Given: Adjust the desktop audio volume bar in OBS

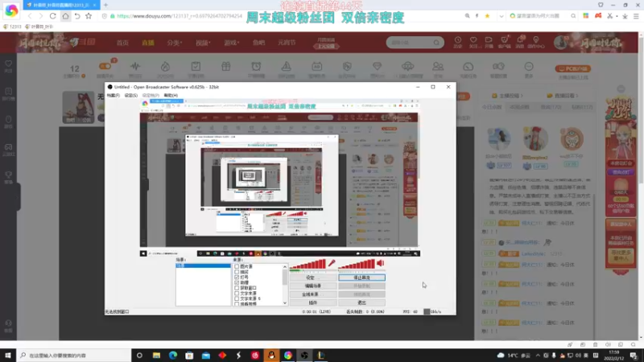Looking at the screenshot, I should click(357, 265).
